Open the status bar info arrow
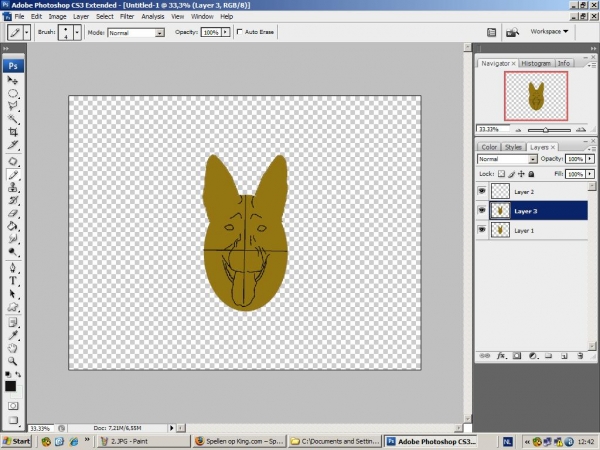Image resolution: width=600 pixels, height=450 pixels. [171, 428]
